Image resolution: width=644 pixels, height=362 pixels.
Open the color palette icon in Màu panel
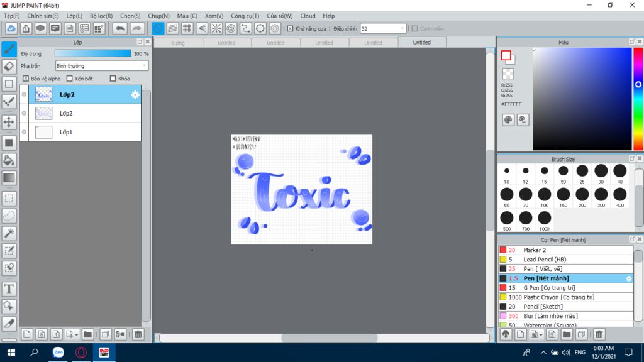tap(508, 120)
